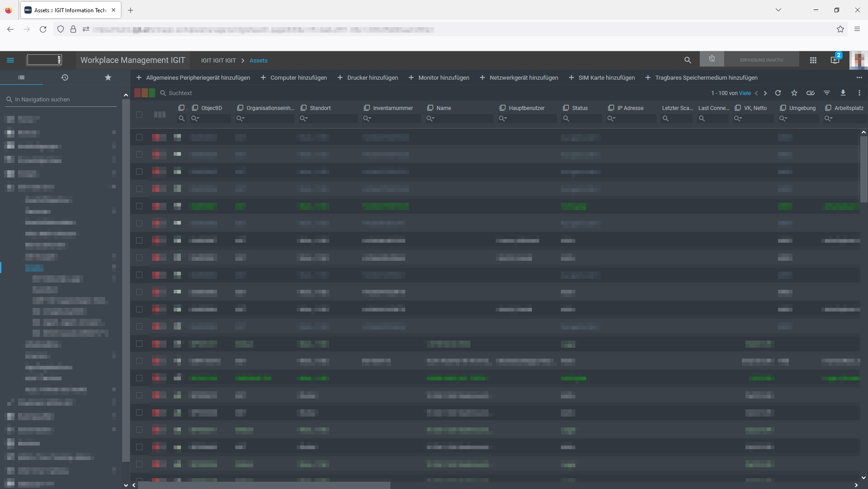Click the global search magnifier icon
Image resolution: width=868 pixels, height=489 pixels.
click(x=688, y=60)
